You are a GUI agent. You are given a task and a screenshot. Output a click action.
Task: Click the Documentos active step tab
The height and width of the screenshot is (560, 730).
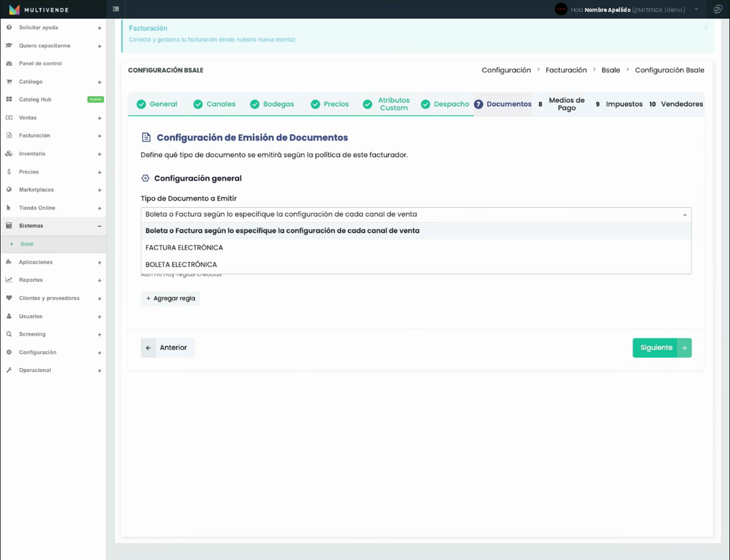click(x=503, y=104)
